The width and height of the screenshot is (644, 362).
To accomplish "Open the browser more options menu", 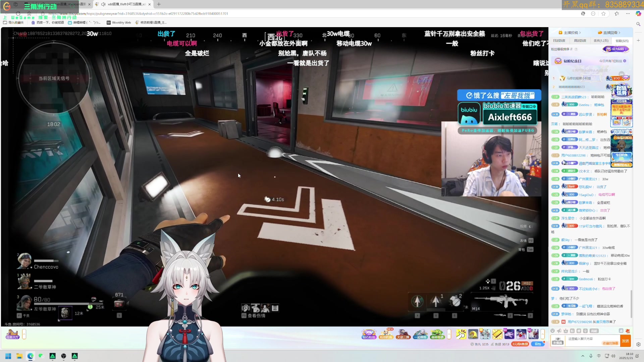I will [x=628, y=14].
